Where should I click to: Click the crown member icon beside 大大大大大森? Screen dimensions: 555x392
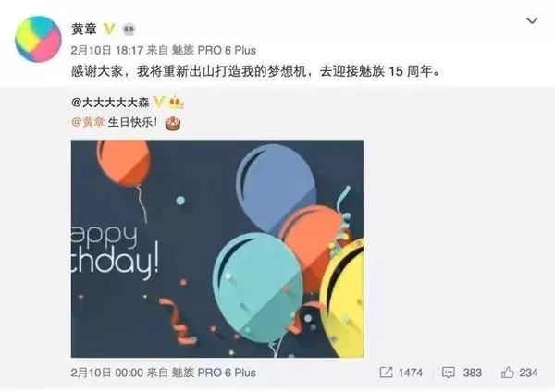click(176, 103)
